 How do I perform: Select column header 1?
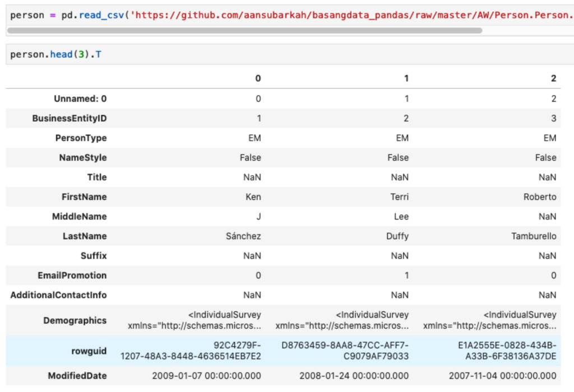click(406, 78)
